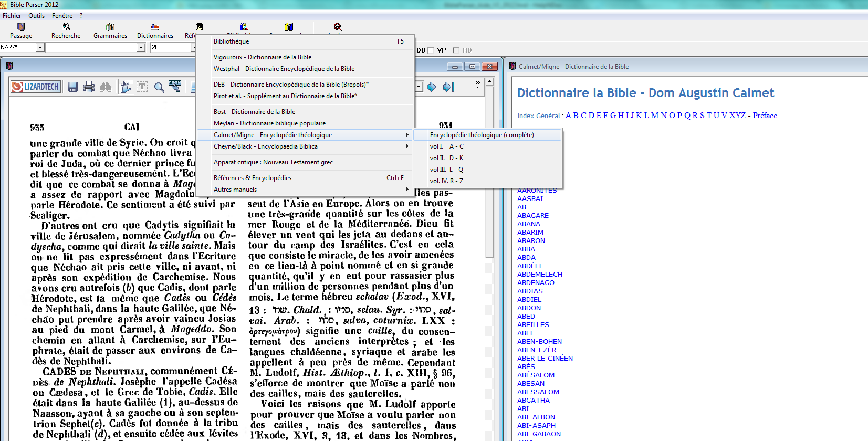Open the ABDENAGO dictionary entry
The image size is (868, 441).
point(536,283)
